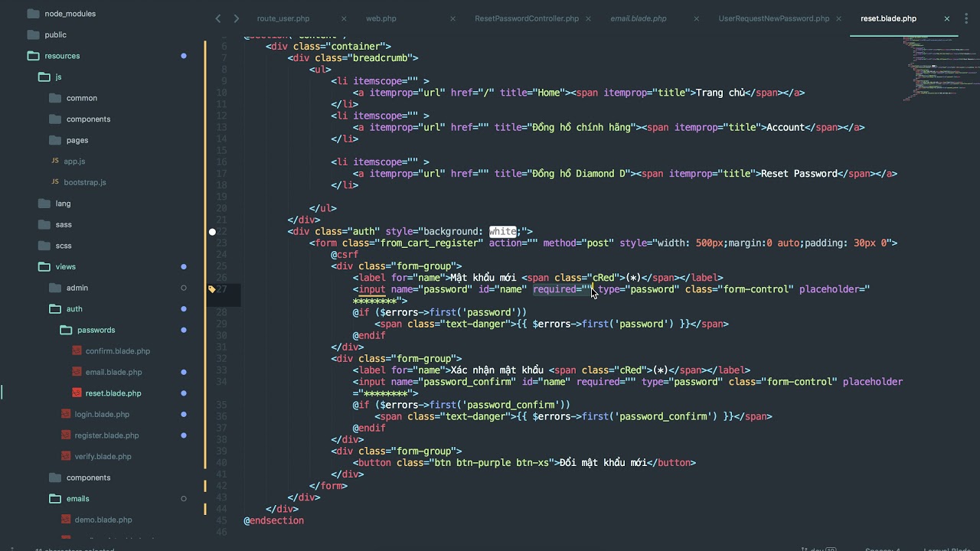
Task: Collapse the resources folder
Action: (x=33, y=56)
